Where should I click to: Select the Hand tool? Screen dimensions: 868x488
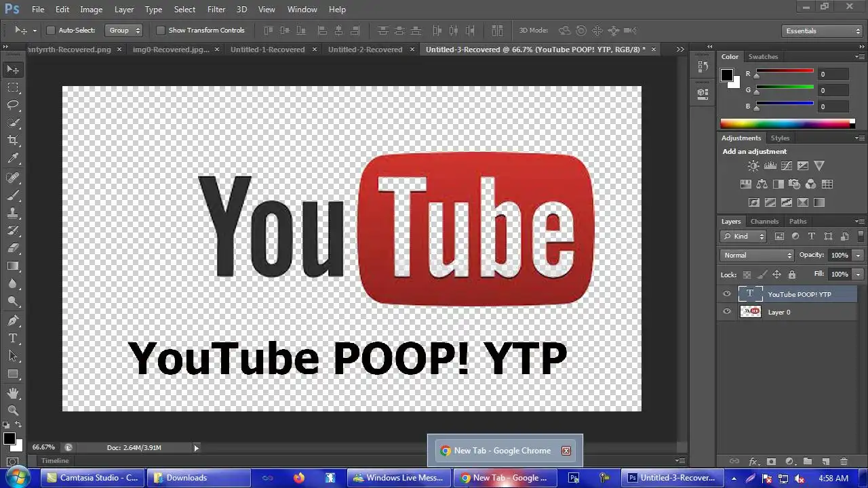pyautogui.click(x=13, y=393)
